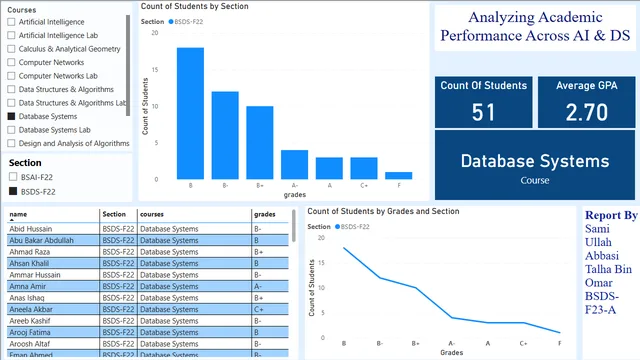Click Count of Students by Grades and Section title
This screenshot has height=360, width=640.
(383, 211)
